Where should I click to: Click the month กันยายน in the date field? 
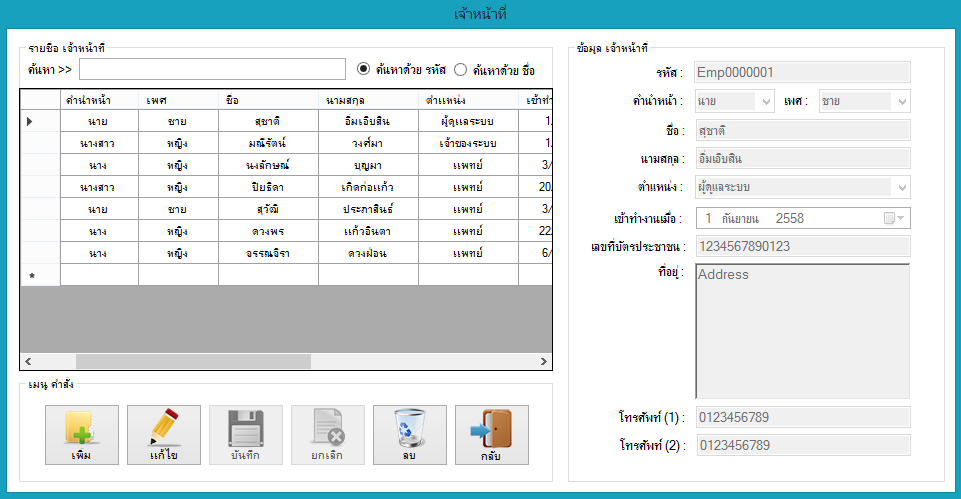(x=740, y=219)
